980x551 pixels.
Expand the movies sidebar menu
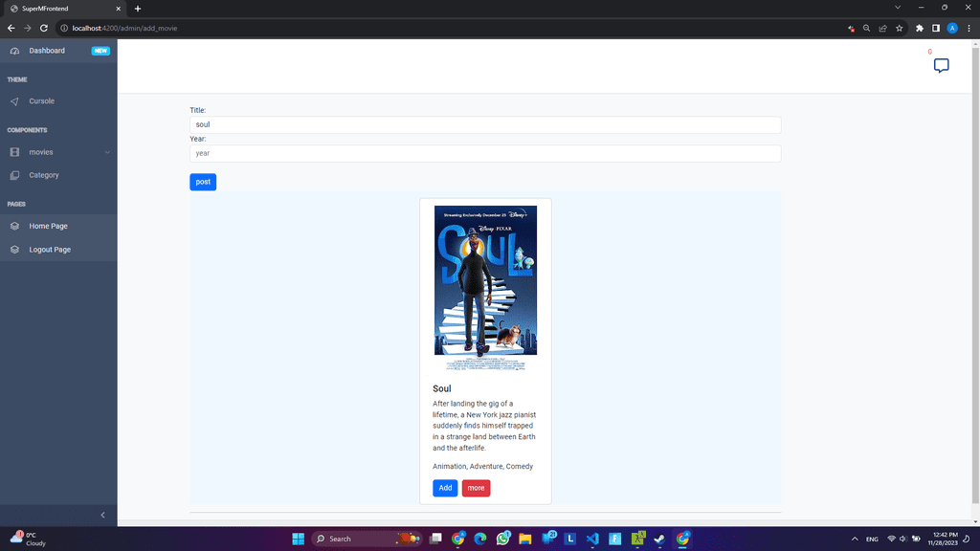58,152
